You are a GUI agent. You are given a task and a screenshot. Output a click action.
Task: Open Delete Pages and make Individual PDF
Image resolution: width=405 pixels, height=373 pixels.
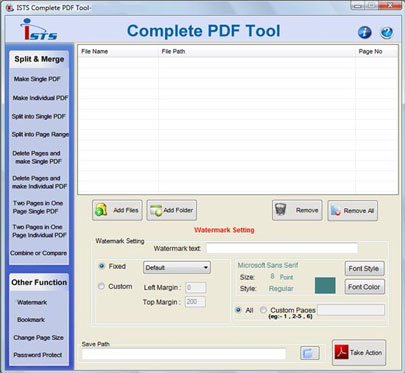pyautogui.click(x=39, y=182)
